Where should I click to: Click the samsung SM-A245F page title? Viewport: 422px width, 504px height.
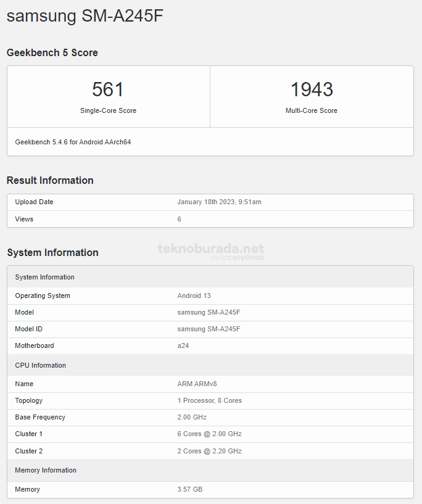click(85, 16)
